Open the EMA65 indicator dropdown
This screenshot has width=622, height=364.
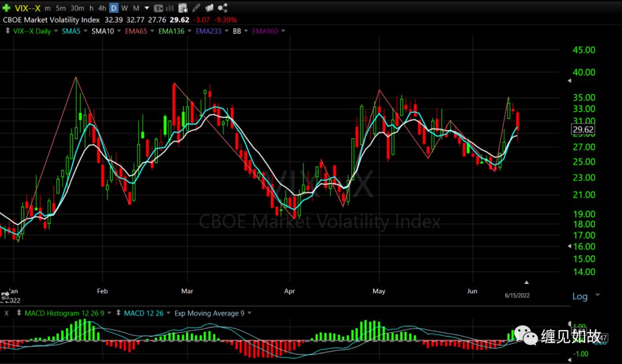pos(152,31)
